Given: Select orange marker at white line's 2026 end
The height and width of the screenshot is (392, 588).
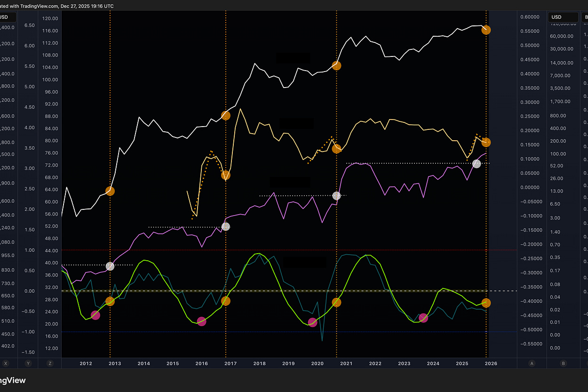Looking at the screenshot, I should [x=486, y=30].
